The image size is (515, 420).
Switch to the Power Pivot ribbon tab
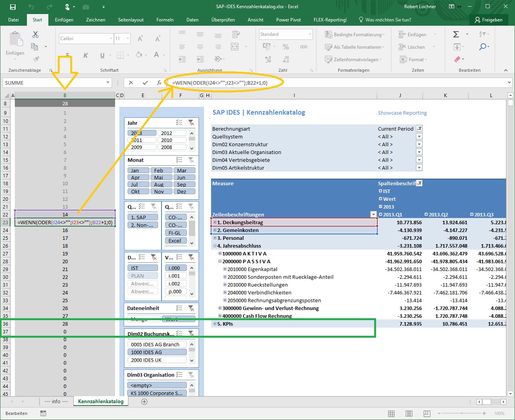pyautogui.click(x=288, y=19)
